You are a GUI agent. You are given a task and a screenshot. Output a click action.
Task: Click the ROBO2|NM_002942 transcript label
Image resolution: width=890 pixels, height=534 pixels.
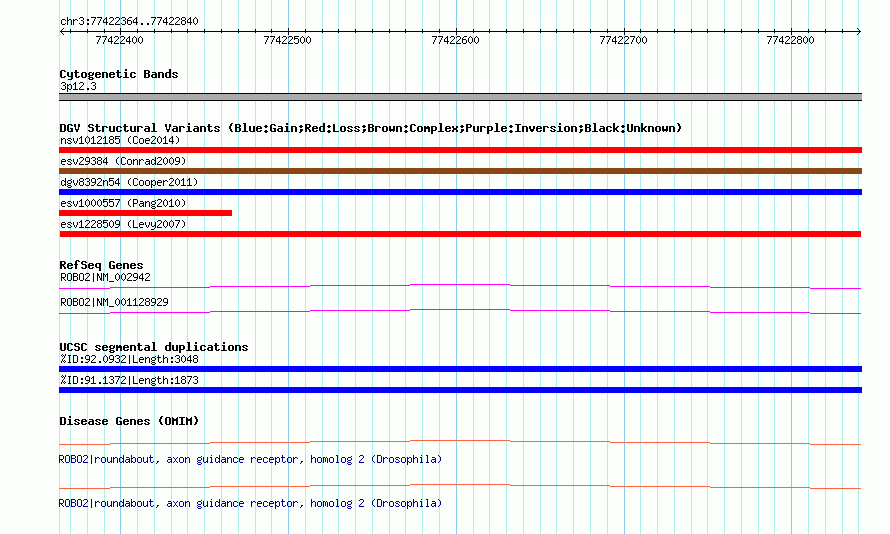(106, 277)
